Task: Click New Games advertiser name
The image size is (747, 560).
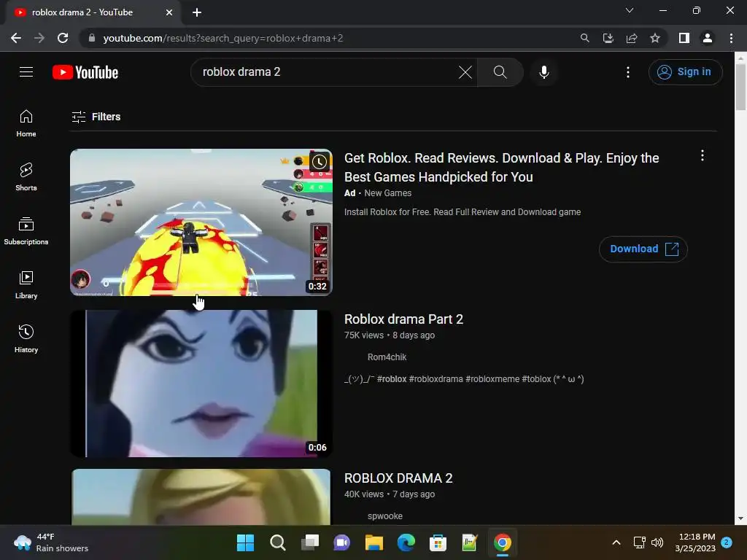Action: coord(388,193)
